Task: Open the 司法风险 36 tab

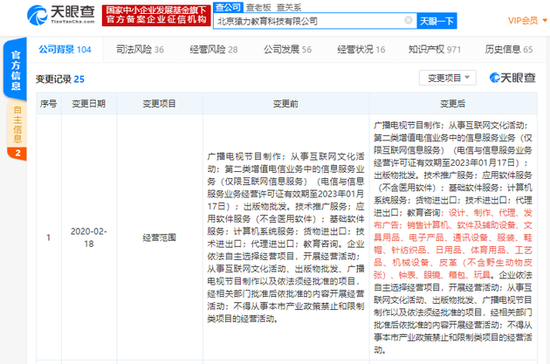Action: (140, 49)
